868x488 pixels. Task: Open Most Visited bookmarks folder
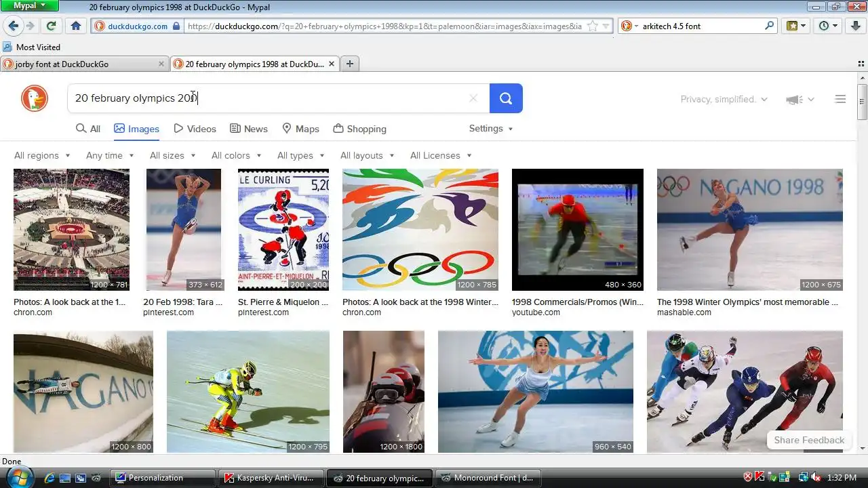[x=32, y=47]
